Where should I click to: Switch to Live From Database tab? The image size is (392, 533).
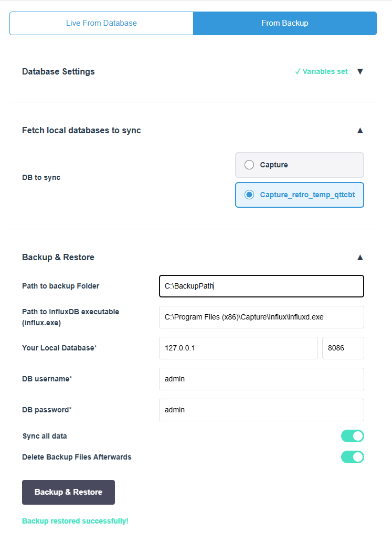pos(101,23)
